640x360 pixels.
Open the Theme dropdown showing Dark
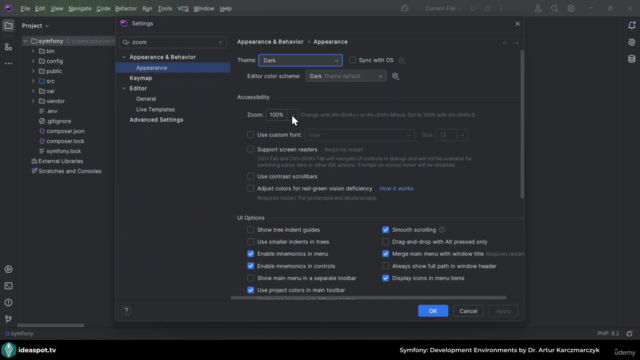point(300,60)
